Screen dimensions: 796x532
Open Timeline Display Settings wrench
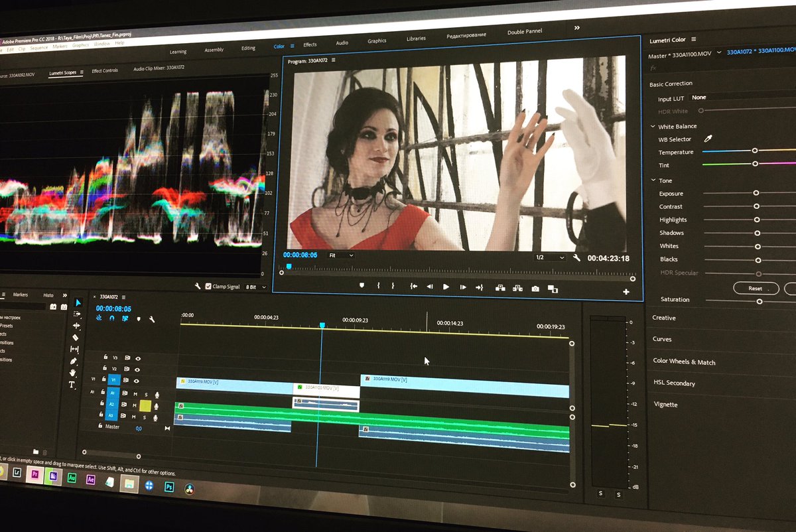click(152, 320)
